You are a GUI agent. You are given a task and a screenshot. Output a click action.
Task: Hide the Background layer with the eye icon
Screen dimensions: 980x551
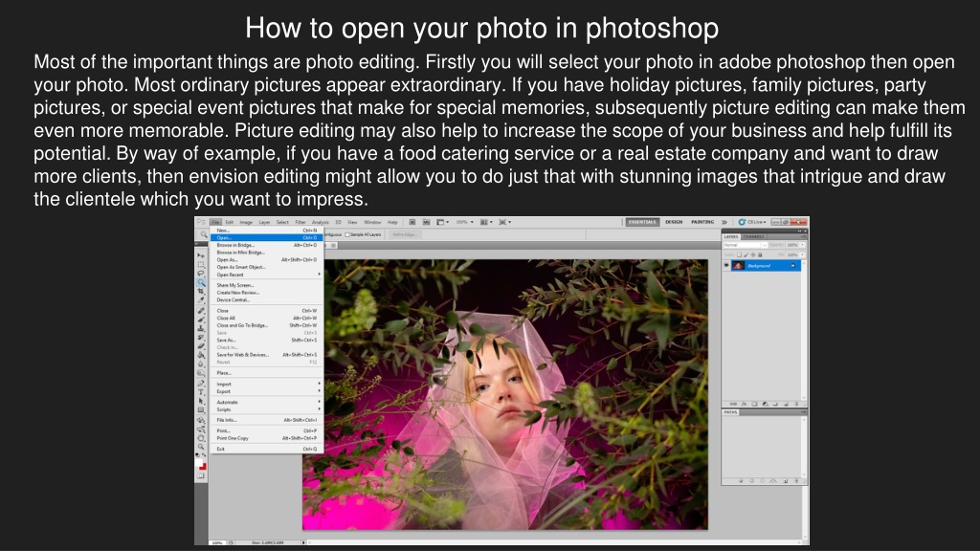[x=726, y=266]
